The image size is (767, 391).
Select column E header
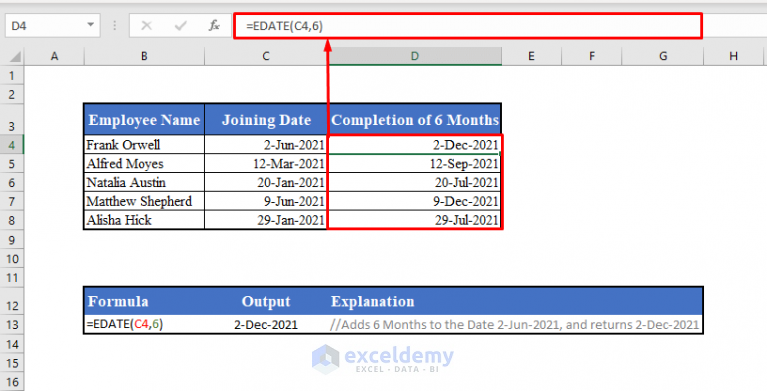click(x=531, y=56)
